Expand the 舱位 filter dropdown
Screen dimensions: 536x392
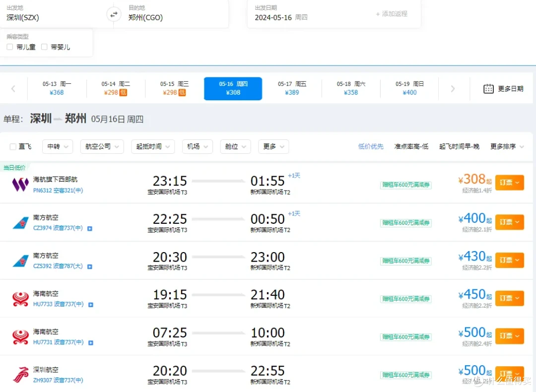coord(236,146)
